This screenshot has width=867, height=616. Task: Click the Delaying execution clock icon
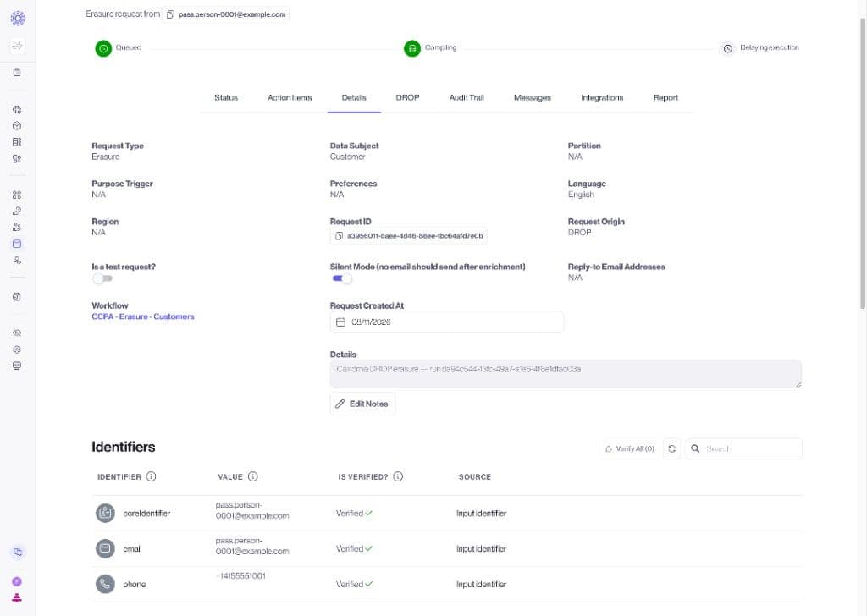coord(727,48)
